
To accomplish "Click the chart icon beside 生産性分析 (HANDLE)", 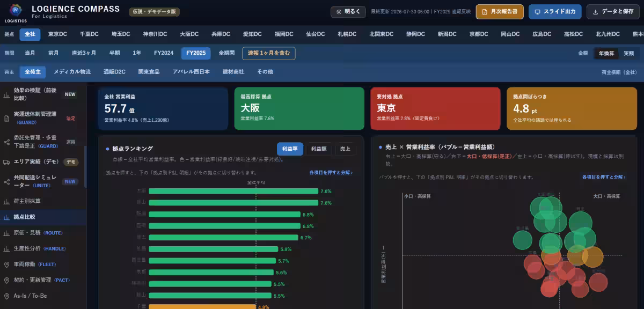I will 6,249.
